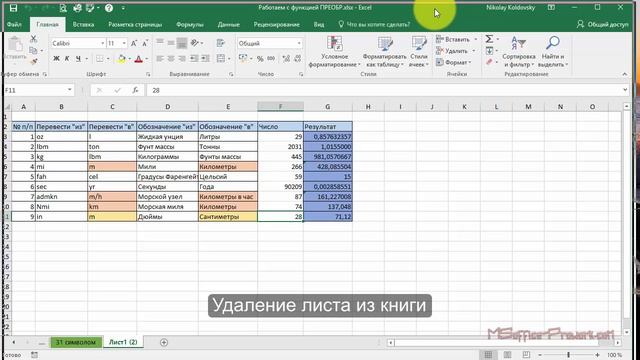Add a new sheet with plus button
This screenshot has height=360, width=640.
pyautogui.click(x=164, y=342)
